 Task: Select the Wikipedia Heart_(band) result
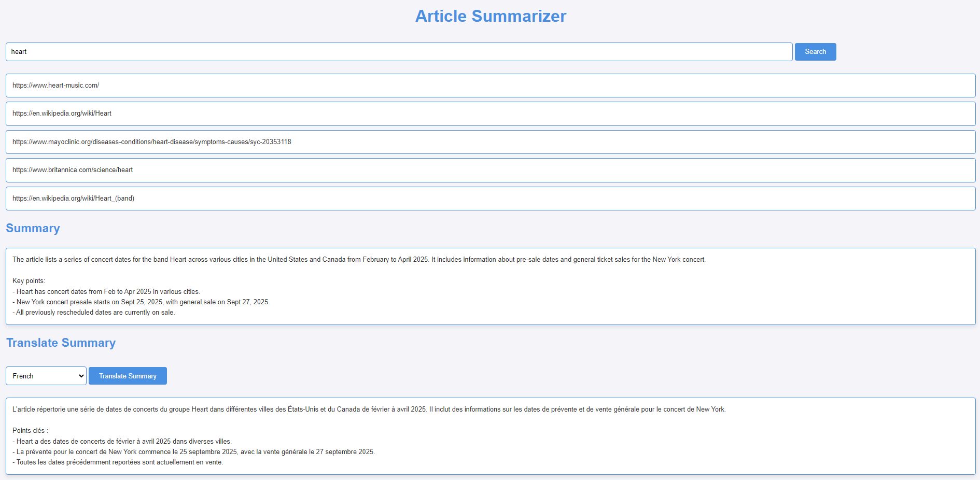491,199
